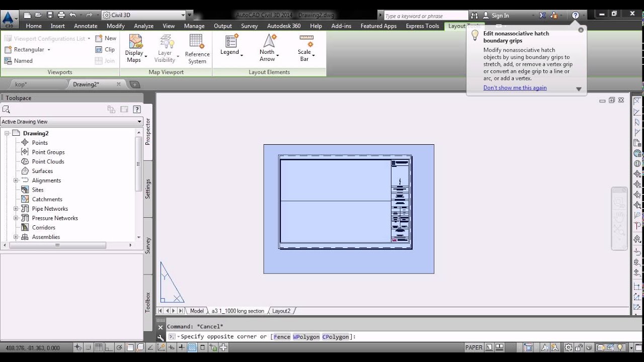
Task: Click the Open file icon in quick access toolbar
Action: point(38,15)
